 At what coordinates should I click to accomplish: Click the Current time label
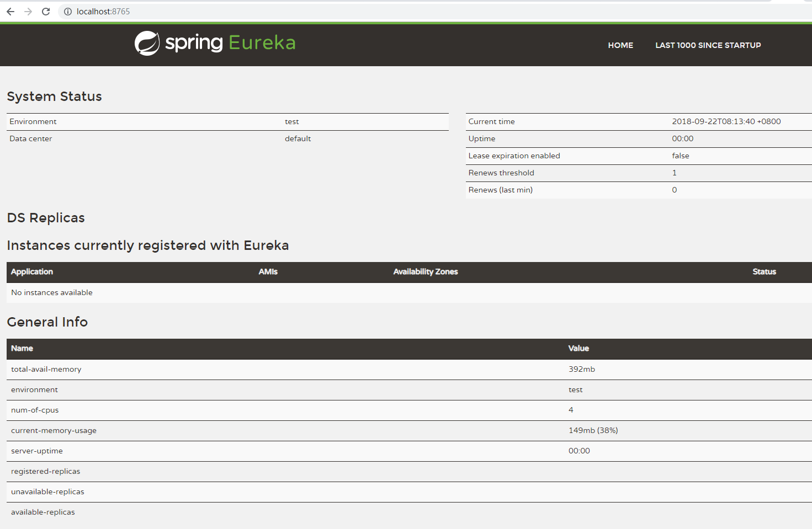[492, 122]
